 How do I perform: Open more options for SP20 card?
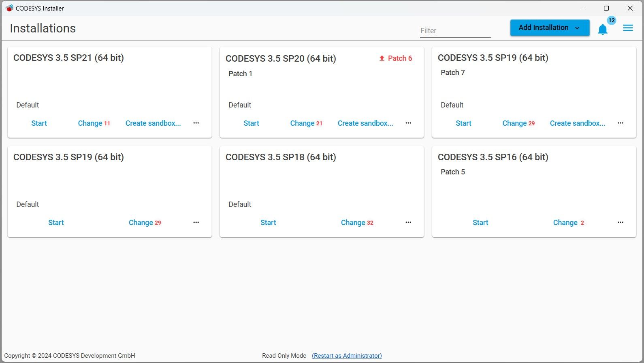coord(408,123)
